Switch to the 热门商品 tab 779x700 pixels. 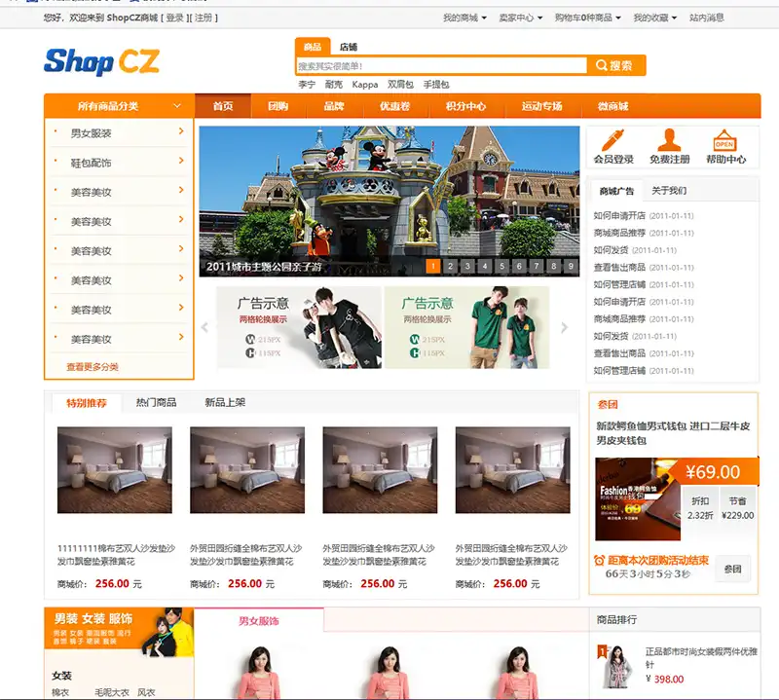tap(156, 402)
